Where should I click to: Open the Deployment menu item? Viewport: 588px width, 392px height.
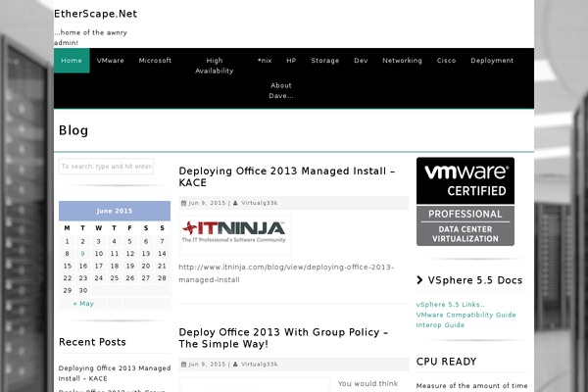coord(492,61)
